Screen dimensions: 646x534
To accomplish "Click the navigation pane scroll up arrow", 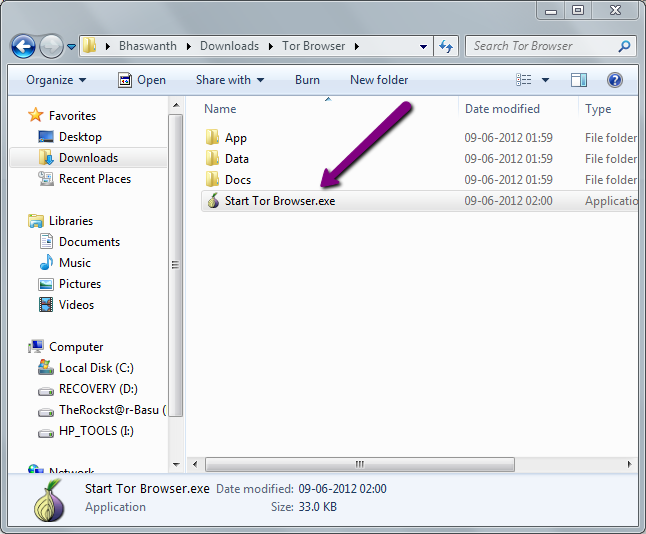I will point(176,105).
